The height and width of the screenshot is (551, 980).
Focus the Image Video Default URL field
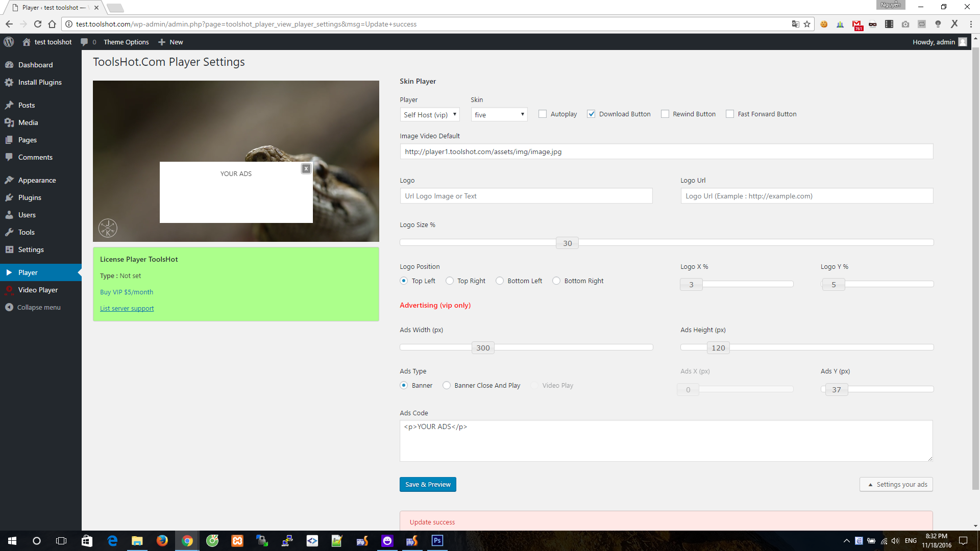(x=667, y=152)
